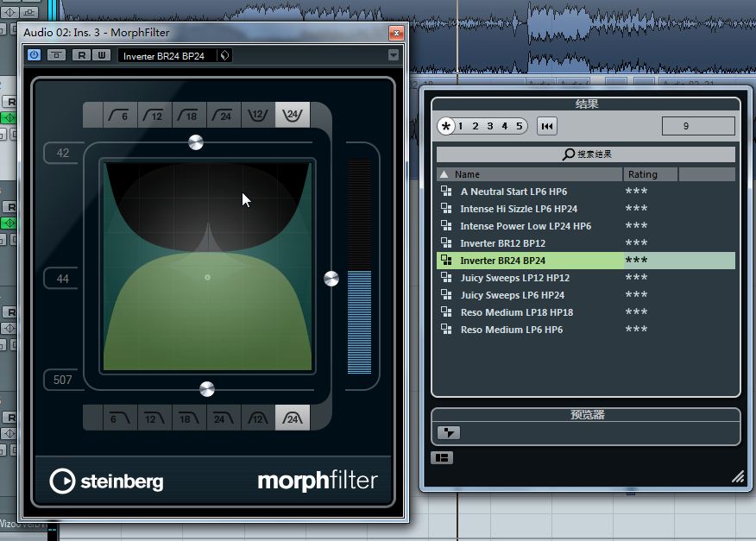Select preset Intense Hi Sizzle LP6 HP24
Viewport: 756px width, 541px height.
[586, 209]
